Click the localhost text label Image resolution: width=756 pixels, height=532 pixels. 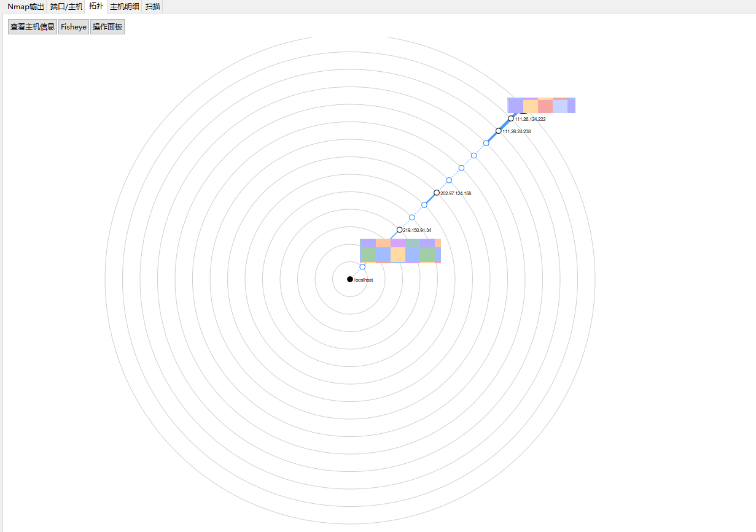[x=364, y=280]
